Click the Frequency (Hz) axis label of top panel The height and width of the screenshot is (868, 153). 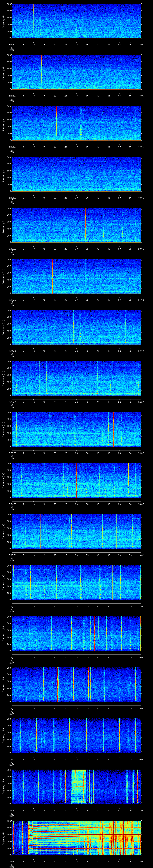(x=3, y=21)
